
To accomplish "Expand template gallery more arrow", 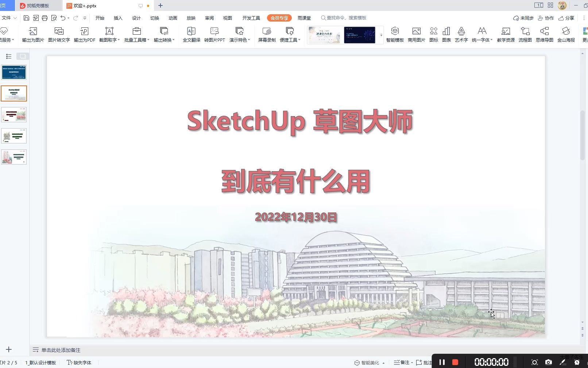I will 381,35.
